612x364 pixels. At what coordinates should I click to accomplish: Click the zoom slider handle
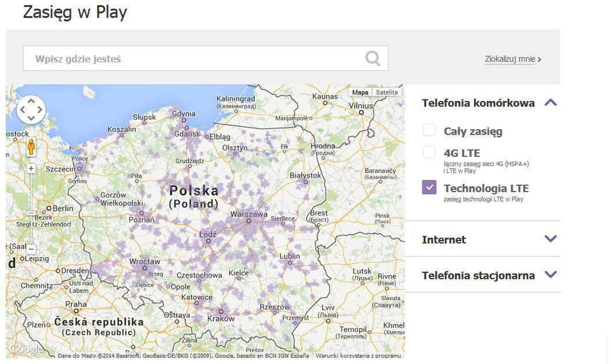pyautogui.click(x=31, y=213)
